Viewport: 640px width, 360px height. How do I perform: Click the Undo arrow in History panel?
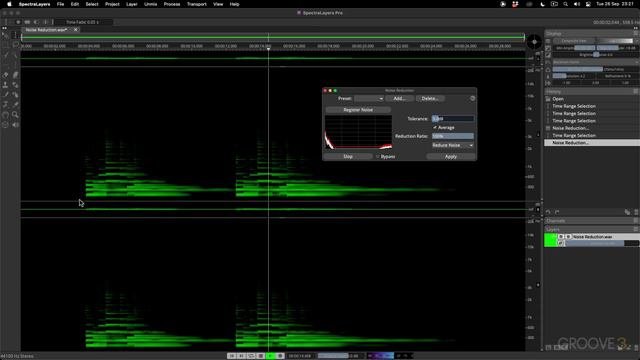pos(548,212)
